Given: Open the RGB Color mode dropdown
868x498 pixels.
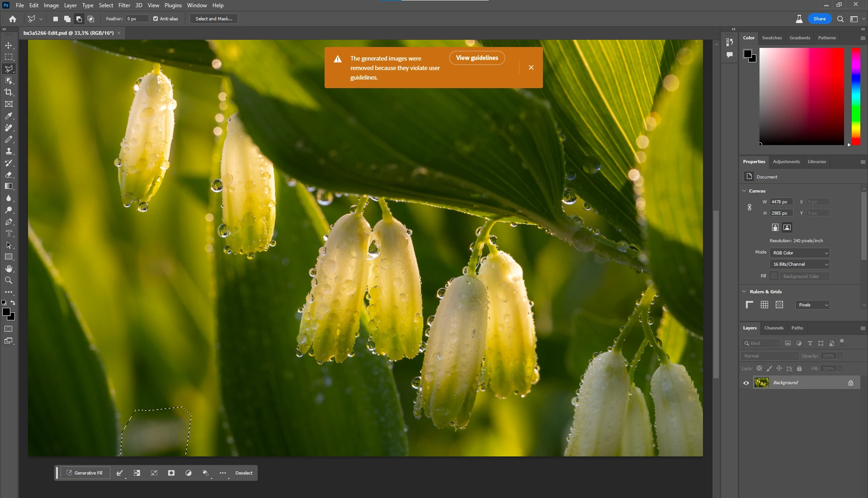Looking at the screenshot, I should click(x=799, y=253).
